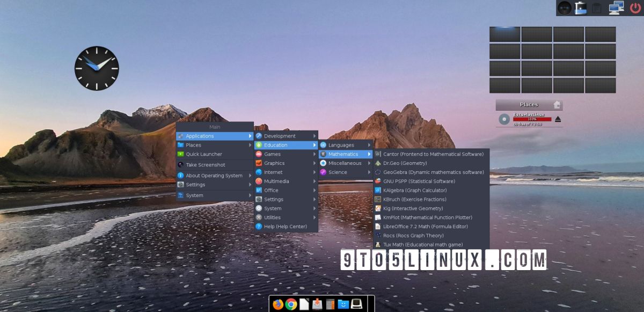Click the GeoGebra icon in Mathematics list
Screen dimensions: 644x312
378,172
